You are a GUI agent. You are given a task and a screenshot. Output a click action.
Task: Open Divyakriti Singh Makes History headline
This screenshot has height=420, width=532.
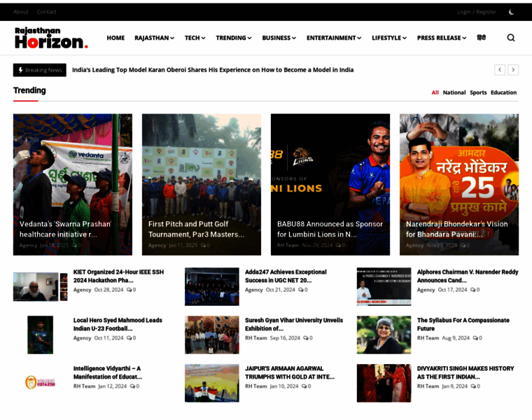pyautogui.click(x=465, y=372)
